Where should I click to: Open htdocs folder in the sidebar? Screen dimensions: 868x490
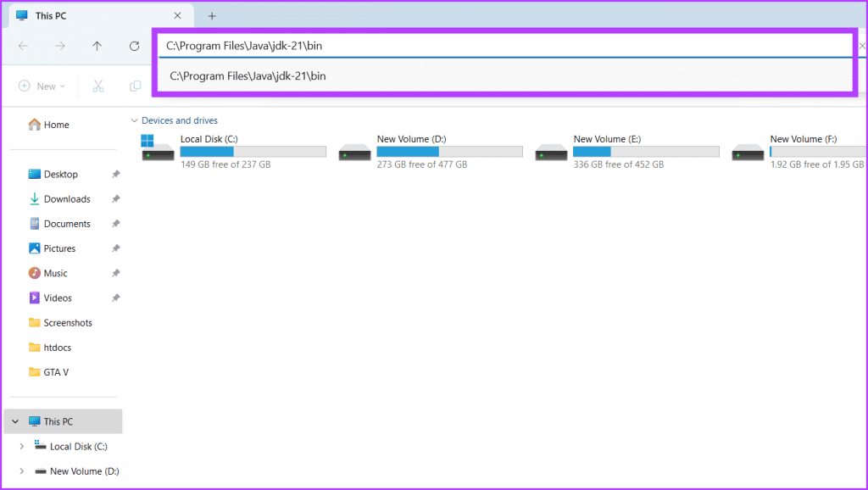pyautogui.click(x=50, y=348)
